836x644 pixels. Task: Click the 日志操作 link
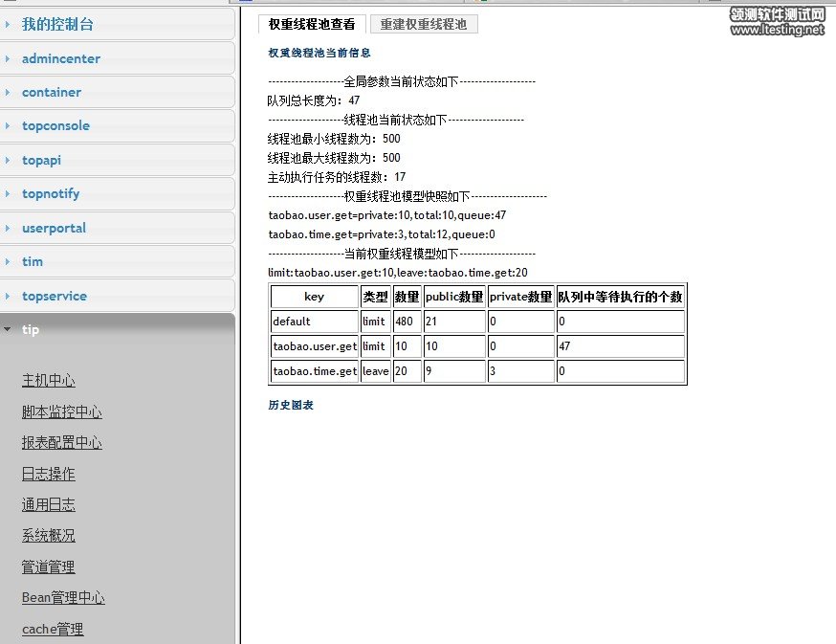[x=49, y=474]
